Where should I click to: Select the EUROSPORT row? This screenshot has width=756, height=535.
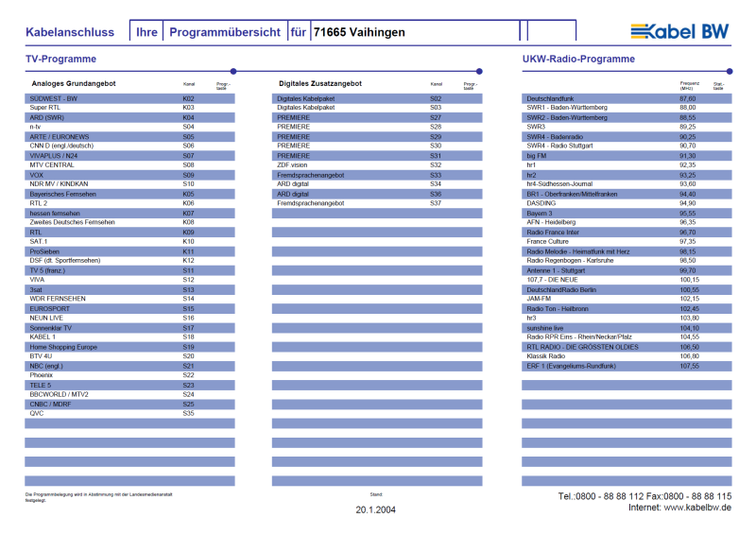click(129, 309)
